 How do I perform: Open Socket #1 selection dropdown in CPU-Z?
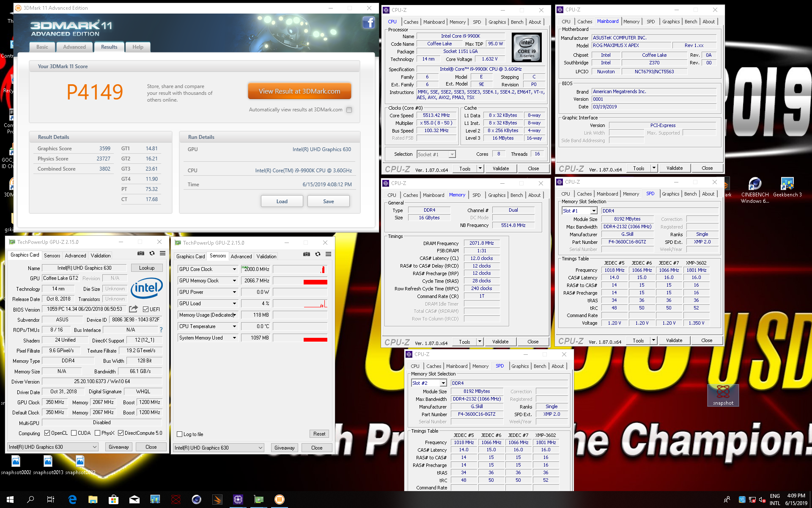coord(452,155)
